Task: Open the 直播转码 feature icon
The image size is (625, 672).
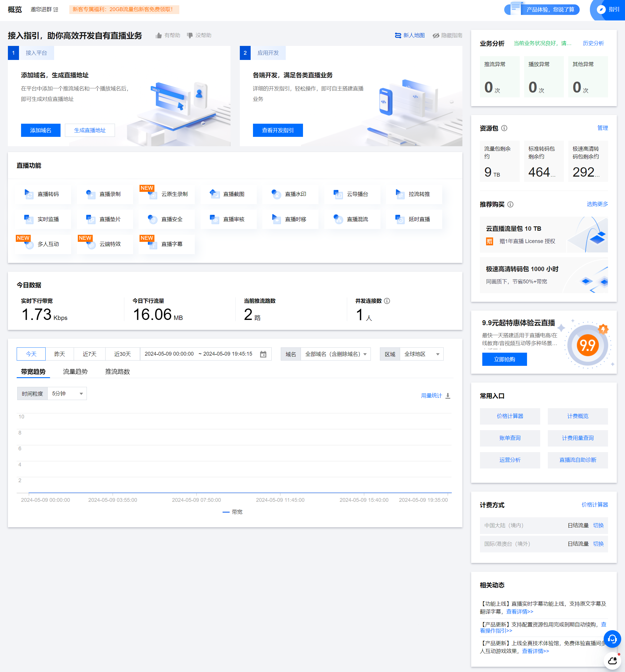Action: tap(29, 194)
